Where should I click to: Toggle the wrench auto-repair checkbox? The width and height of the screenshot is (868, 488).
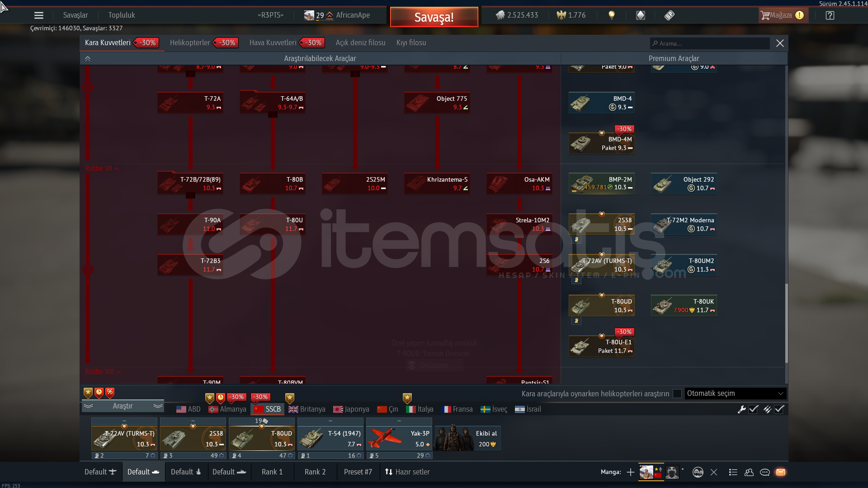coord(753,409)
